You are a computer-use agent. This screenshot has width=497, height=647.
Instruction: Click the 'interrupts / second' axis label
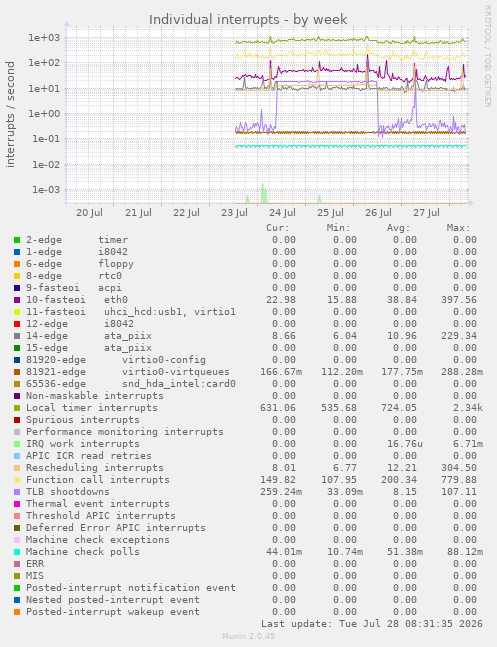[10, 114]
